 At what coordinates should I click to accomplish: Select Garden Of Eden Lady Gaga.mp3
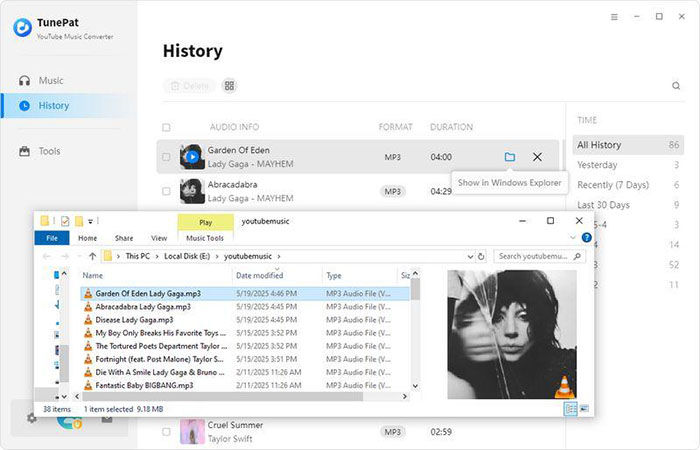click(245, 294)
